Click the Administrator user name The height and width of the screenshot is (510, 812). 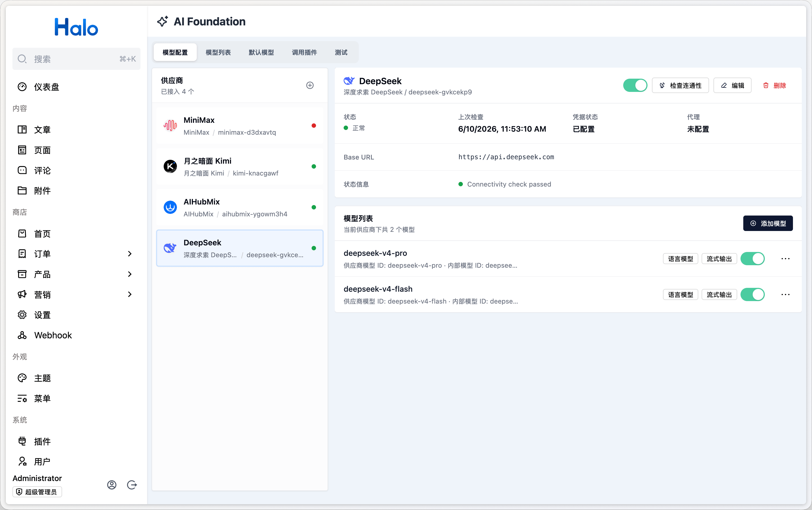click(x=37, y=478)
